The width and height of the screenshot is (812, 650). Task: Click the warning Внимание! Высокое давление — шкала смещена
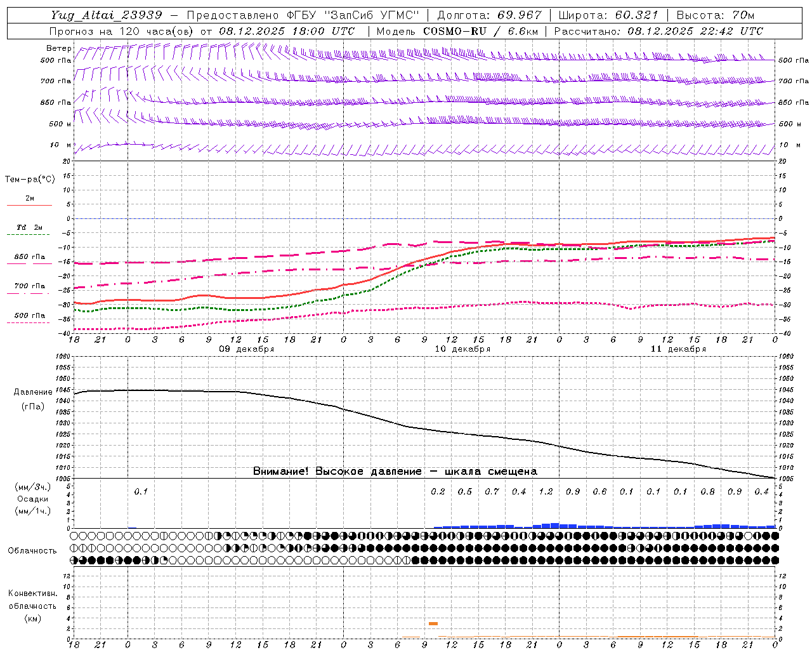pos(395,471)
